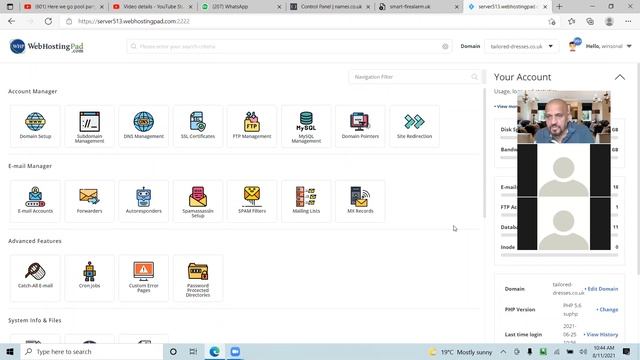Switch to the Control Panel names.co.uk tab
Viewport: 640px width, 360px height.
[x=330, y=7]
